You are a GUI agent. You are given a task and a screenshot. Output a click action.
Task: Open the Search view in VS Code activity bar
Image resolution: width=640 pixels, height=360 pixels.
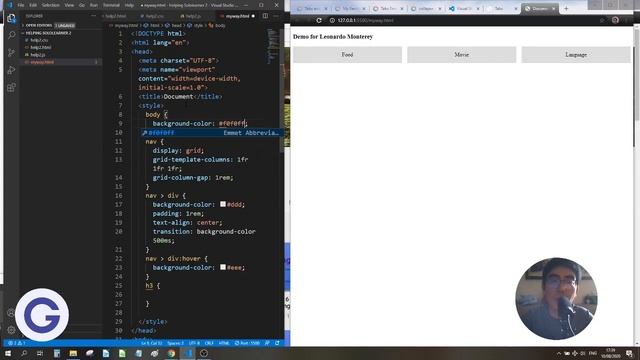(11, 36)
